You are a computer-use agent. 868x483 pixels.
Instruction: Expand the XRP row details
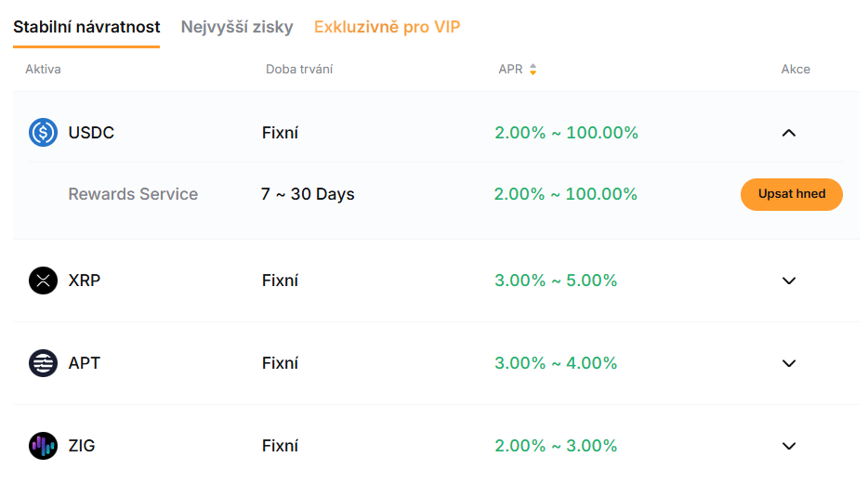tap(789, 281)
